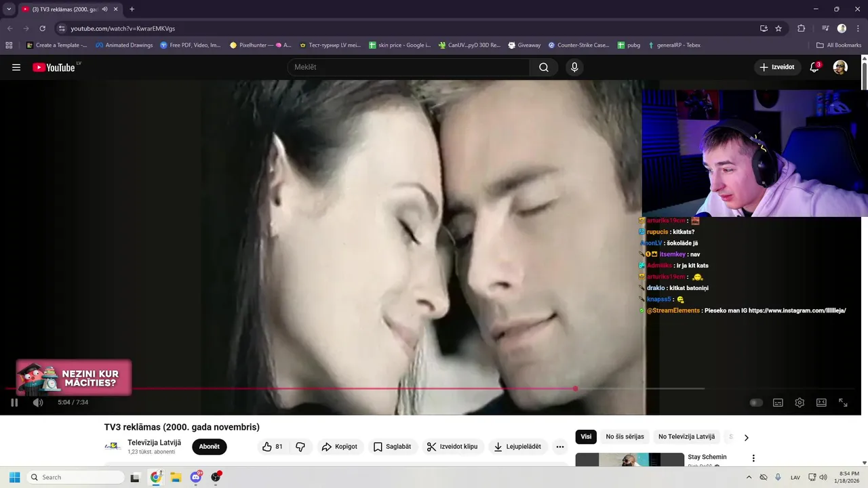Toggle the autoplay switch
This screenshot has width=868, height=488.
[x=756, y=403]
